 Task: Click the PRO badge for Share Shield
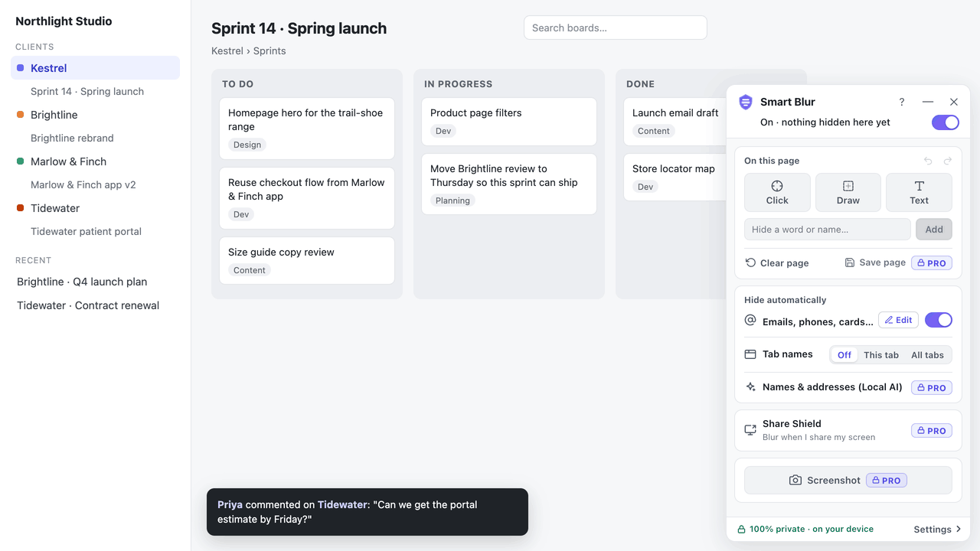(932, 430)
